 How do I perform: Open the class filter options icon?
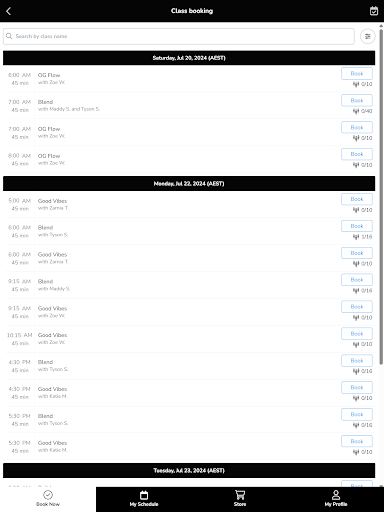point(368,36)
